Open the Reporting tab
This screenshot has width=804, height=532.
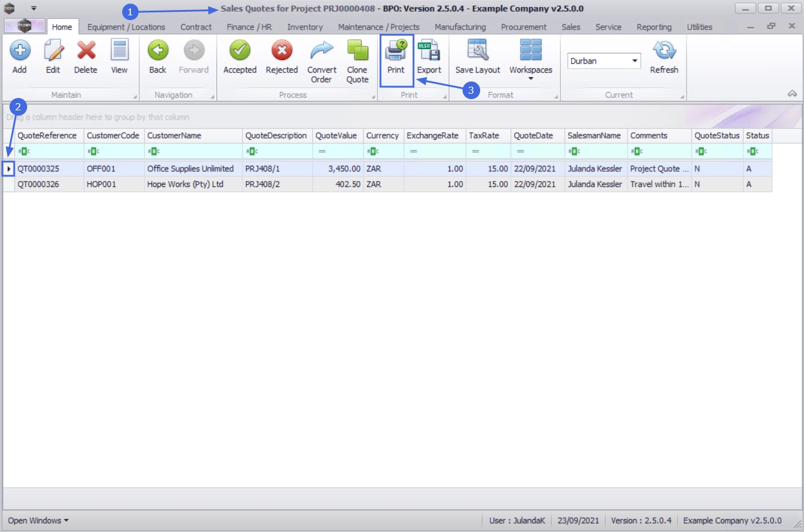click(x=654, y=27)
